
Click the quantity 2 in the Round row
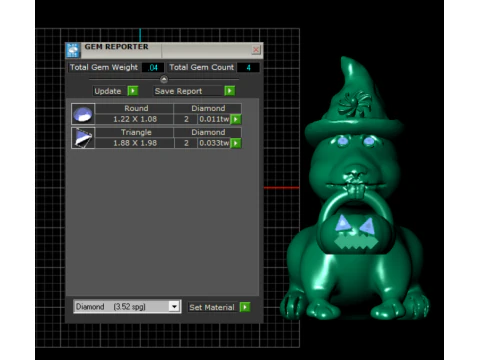pyautogui.click(x=186, y=119)
